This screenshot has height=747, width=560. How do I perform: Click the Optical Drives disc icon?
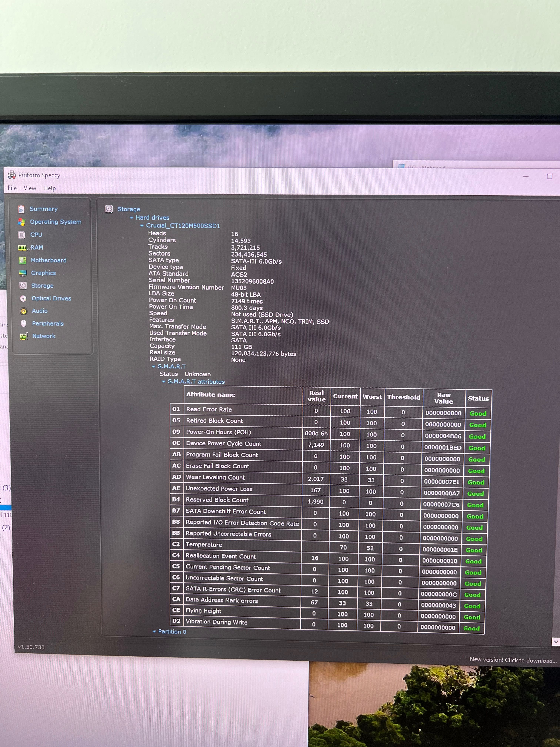tap(23, 298)
